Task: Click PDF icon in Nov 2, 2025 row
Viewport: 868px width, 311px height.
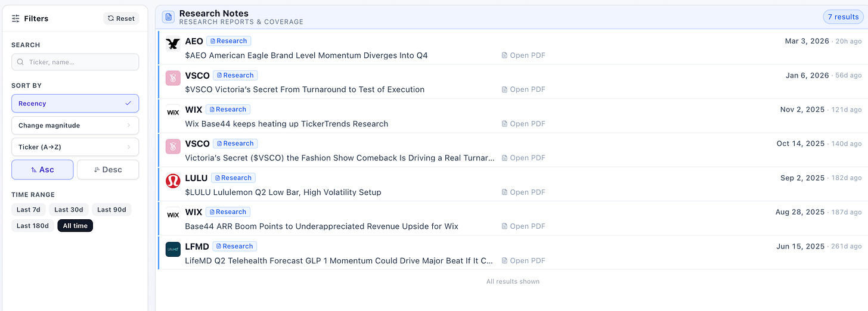Action: pos(504,124)
